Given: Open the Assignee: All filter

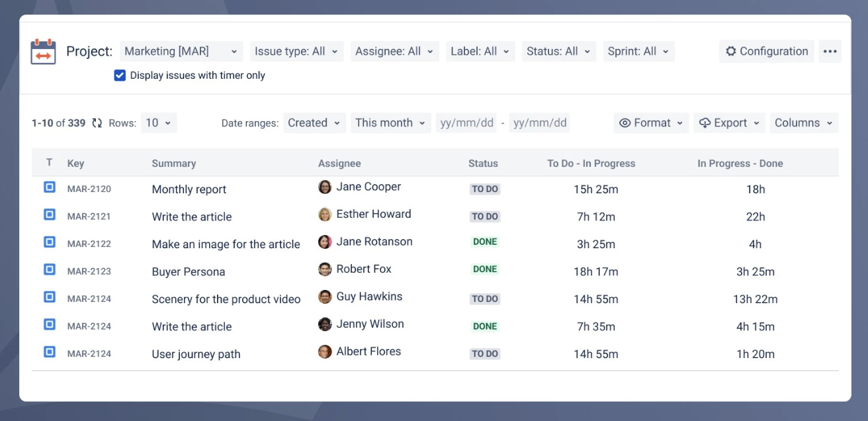Looking at the screenshot, I should pos(394,52).
